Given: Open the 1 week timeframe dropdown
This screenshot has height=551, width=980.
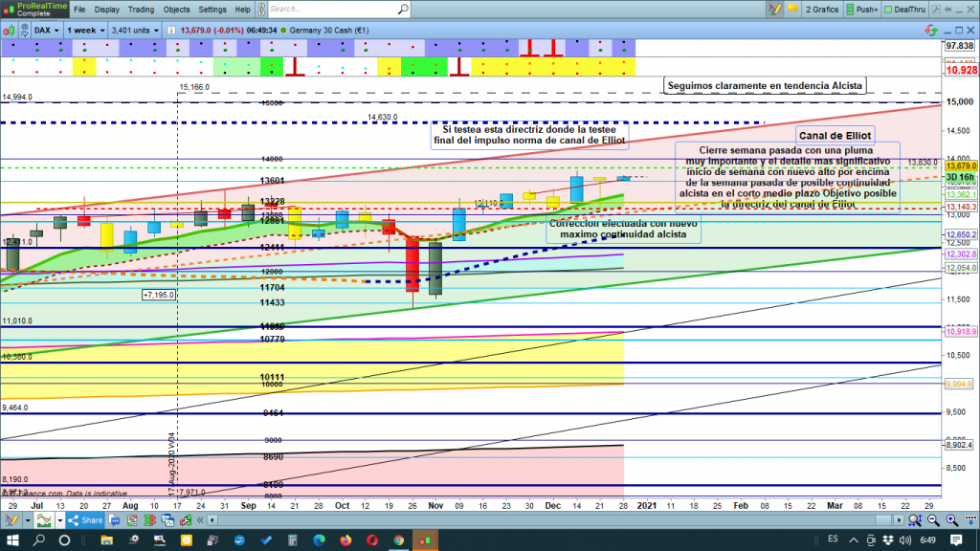Looking at the screenshot, I should pyautogui.click(x=85, y=30).
